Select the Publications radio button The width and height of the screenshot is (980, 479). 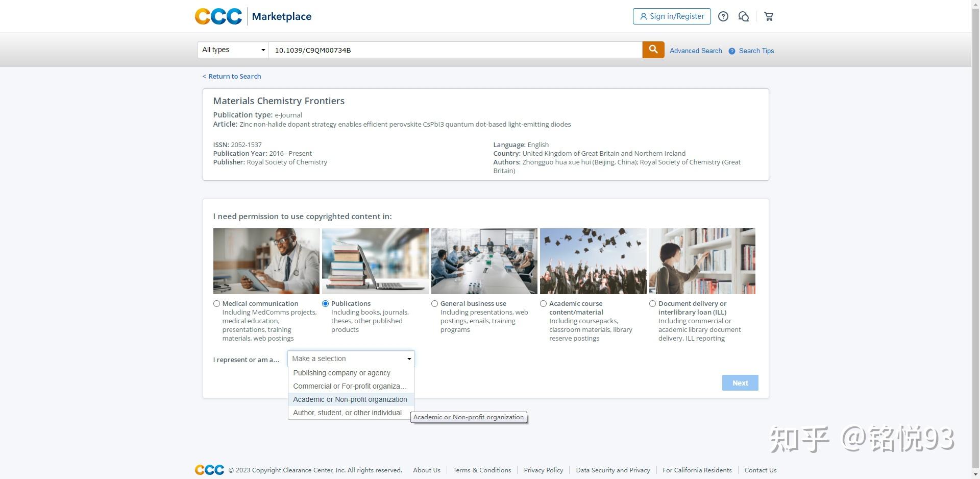[x=325, y=303]
